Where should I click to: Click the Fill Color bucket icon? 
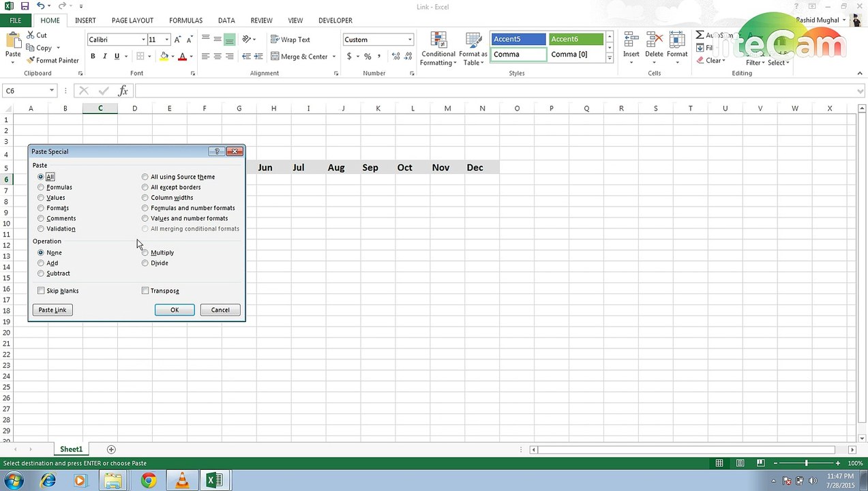click(x=164, y=57)
